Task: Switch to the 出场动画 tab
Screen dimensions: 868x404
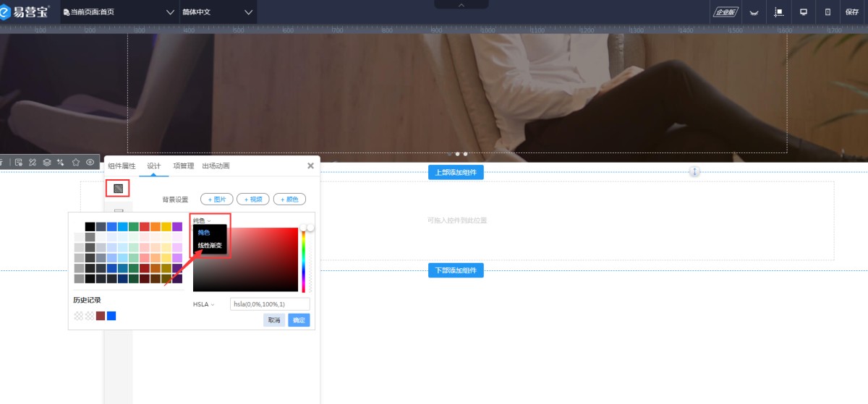Action: [x=216, y=166]
